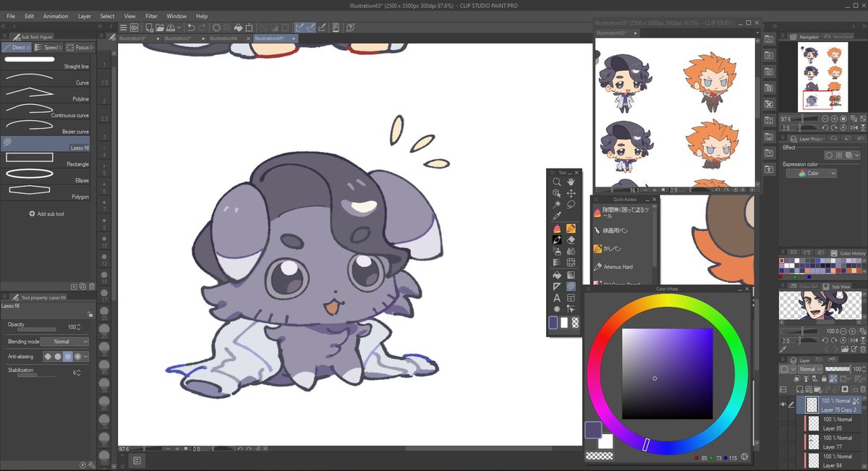Select transparent color swatch in Tool palette
Screen dimensions: 868x471
pos(575,323)
